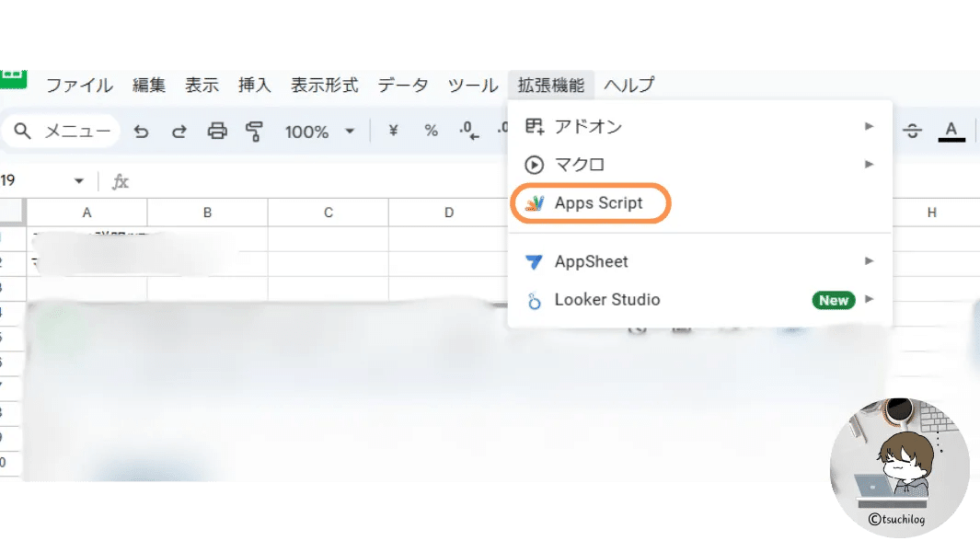
Task: Open the データ menu
Action: (403, 85)
